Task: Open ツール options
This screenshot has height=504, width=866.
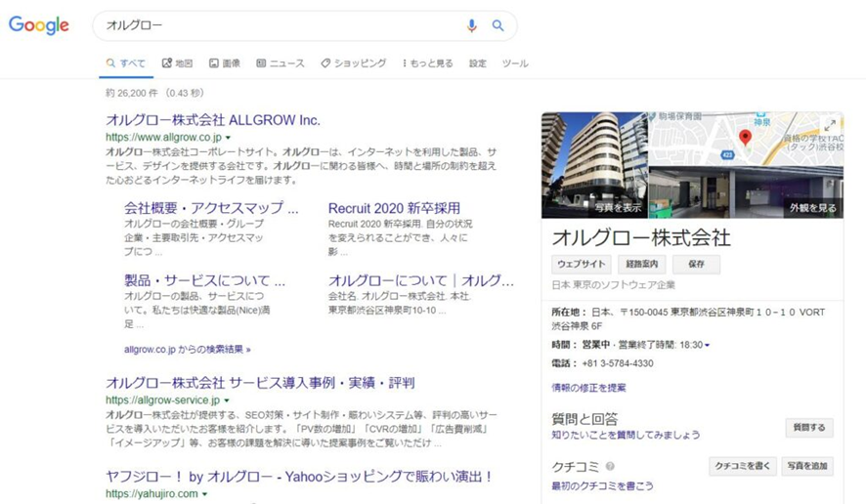Action: [515, 63]
